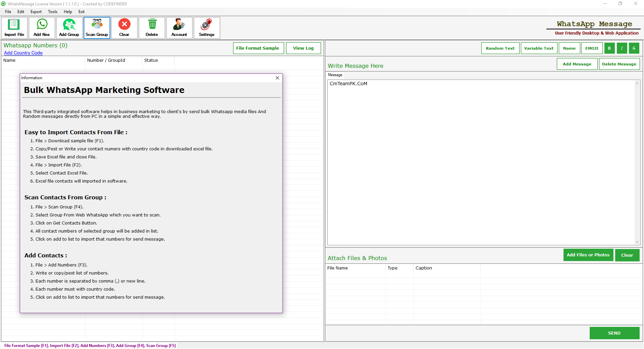Image resolution: width=644 pixels, height=349 pixels.
Task: Click message box scrollbar up arrow
Action: [x=637, y=83]
